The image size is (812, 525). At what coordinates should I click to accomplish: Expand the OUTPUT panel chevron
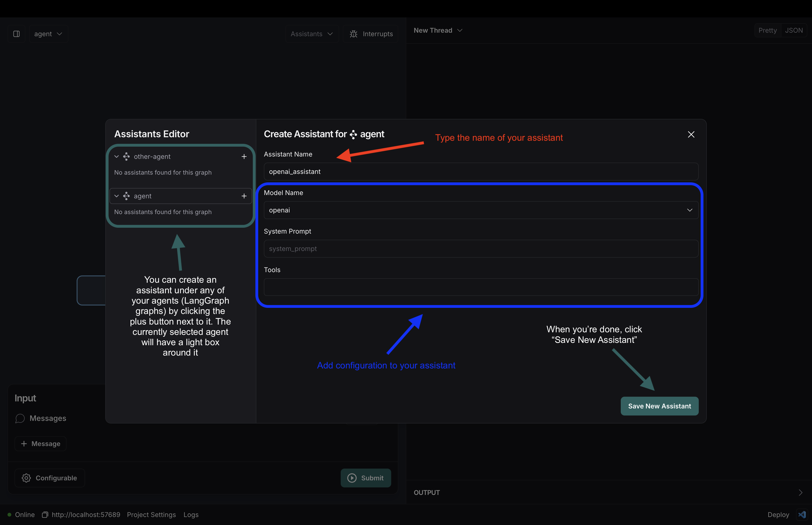(800, 493)
